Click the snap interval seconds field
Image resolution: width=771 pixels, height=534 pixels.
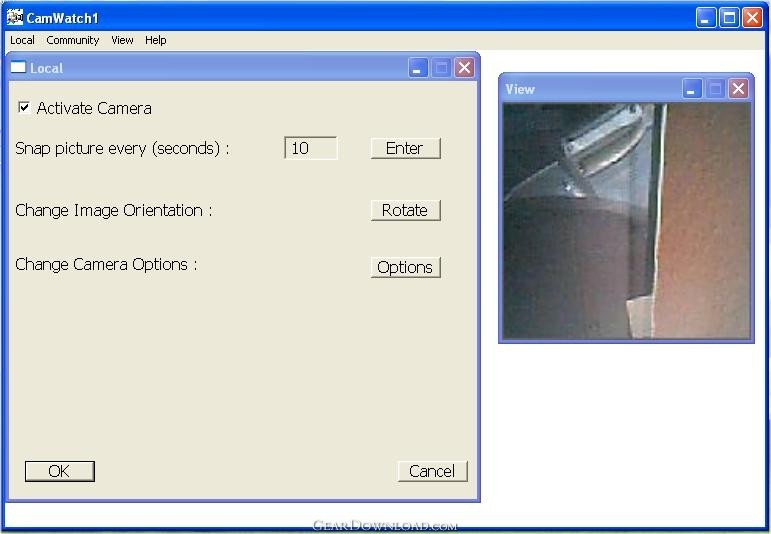point(311,148)
